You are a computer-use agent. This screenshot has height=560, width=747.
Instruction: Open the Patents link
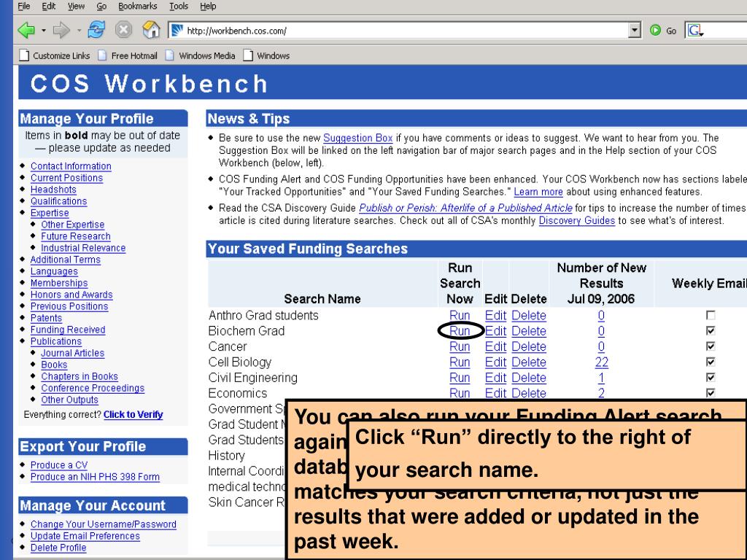pos(46,318)
